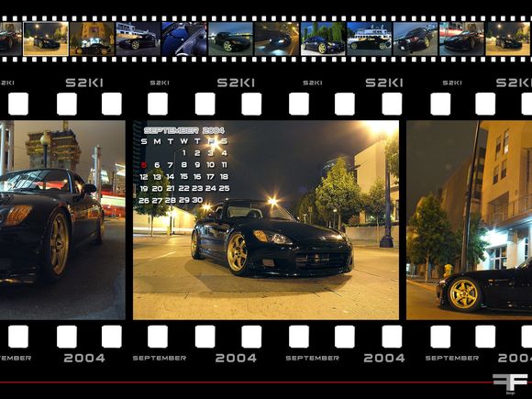Select date 18 on the September calendar
The width and height of the screenshot is (532, 399).
pyautogui.click(x=224, y=177)
